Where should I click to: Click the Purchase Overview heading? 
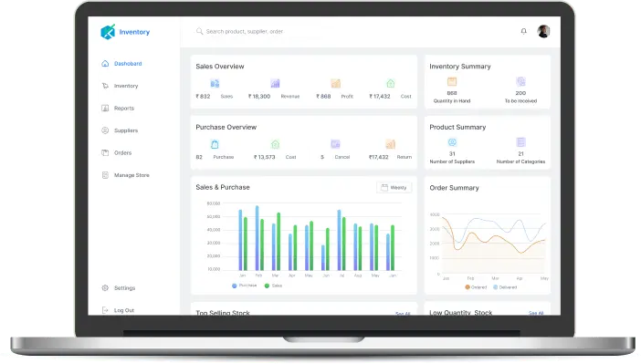tap(226, 127)
